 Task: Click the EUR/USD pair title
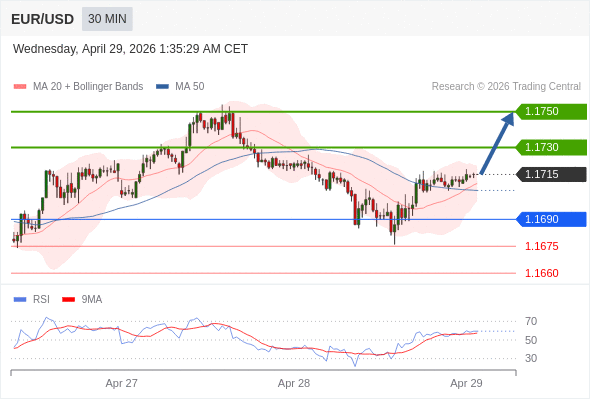[x=43, y=19]
